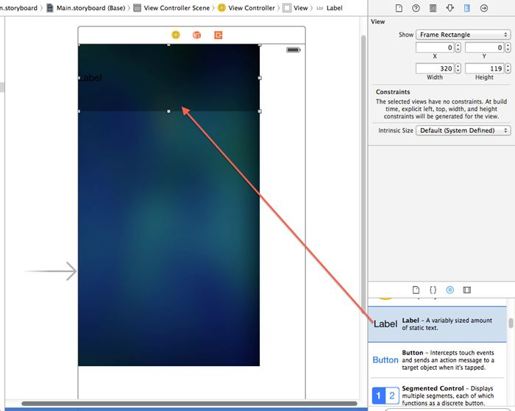Screen dimensions: 515x411
Task: Click the yellow View Controller dock icon
Action: click(x=176, y=35)
